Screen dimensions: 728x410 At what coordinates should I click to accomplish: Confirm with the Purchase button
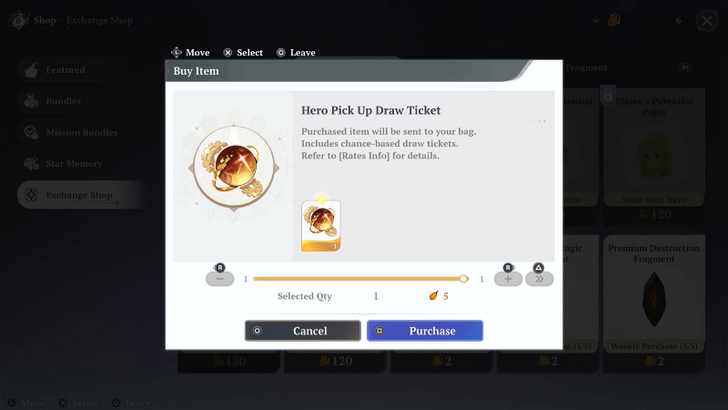pos(425,331)
